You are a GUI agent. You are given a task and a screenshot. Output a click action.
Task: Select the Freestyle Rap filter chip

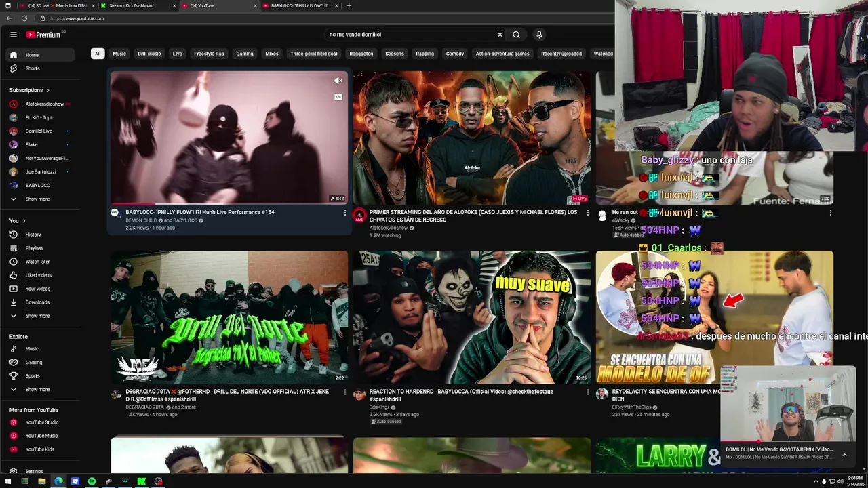[209, 54]
